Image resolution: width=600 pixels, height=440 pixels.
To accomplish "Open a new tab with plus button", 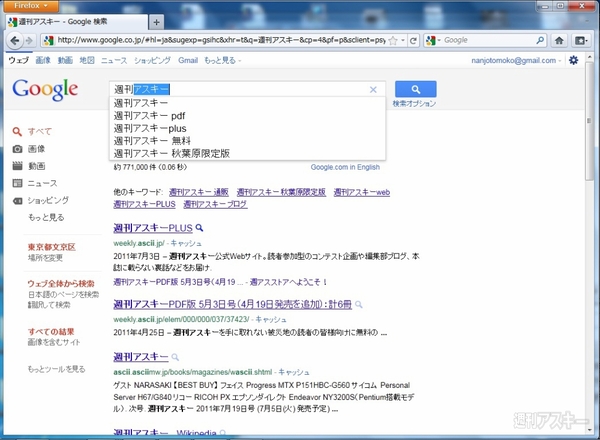I will [156, 22].
